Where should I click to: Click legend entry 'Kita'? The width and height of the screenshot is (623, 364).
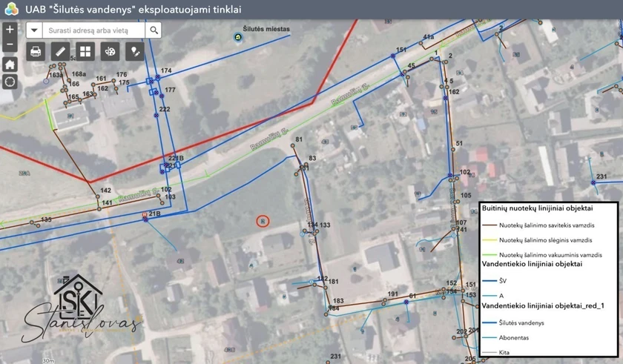[x=504, y=352]
